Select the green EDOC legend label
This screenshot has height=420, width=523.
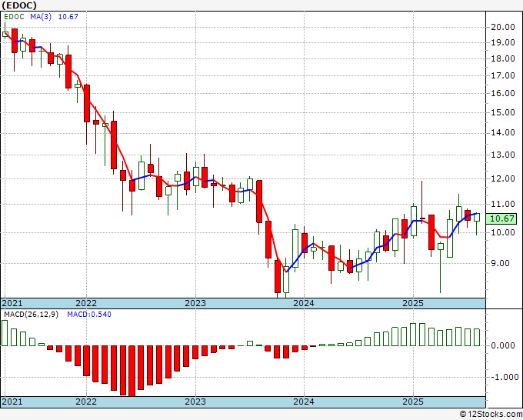[x=14, y=17]
